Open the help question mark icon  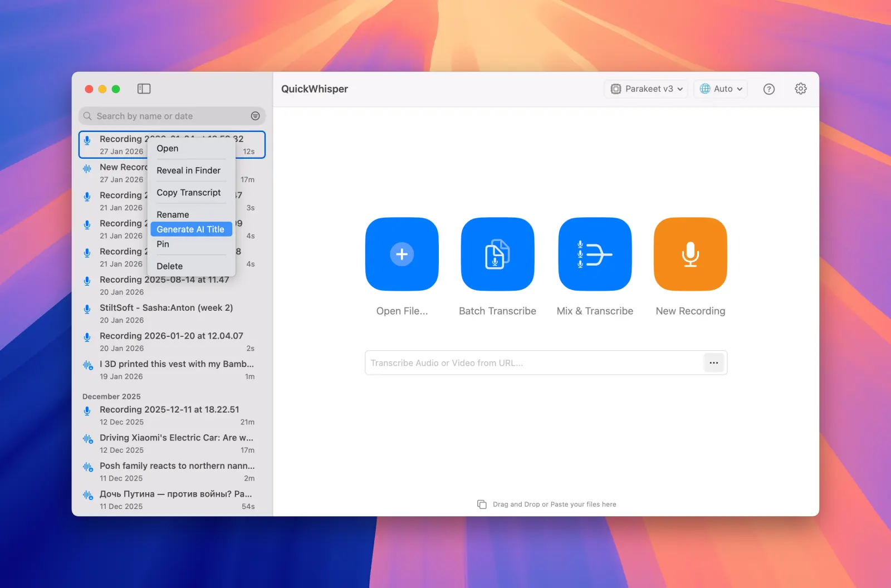point(769,89)
